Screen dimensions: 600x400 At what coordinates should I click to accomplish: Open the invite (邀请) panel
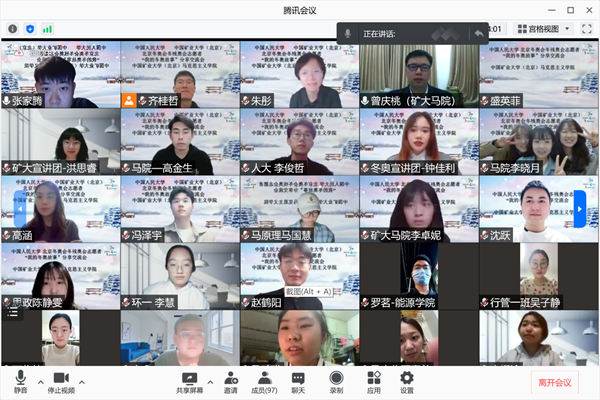coord(231,381)
